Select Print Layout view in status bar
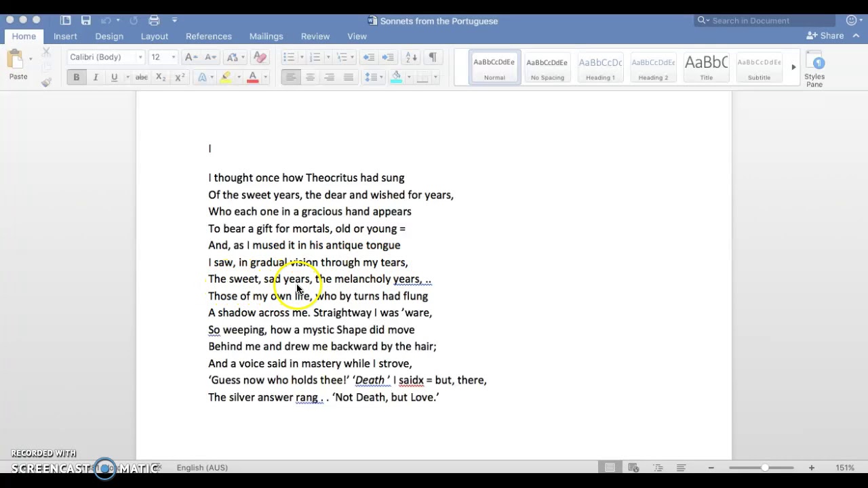 pyautogui.click(x=610, y=468)
